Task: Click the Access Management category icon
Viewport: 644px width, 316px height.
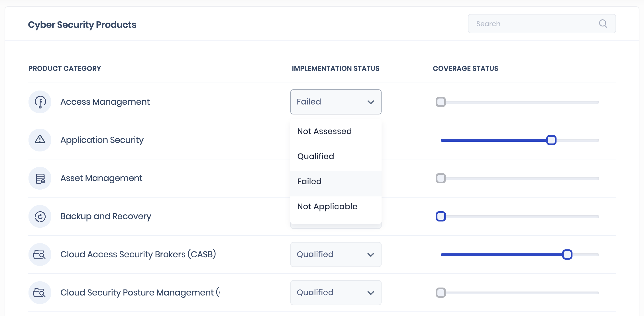Action: tap(40, 102)
